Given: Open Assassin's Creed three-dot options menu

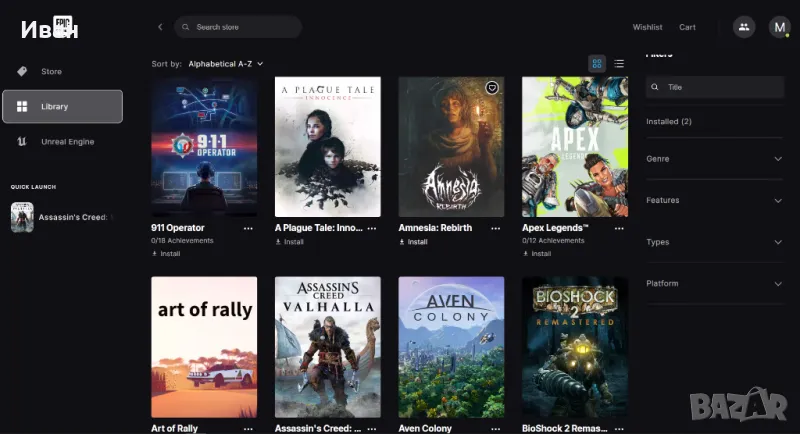Looking at the screenshot, I should pyautogui.click(x=372, y=429).
